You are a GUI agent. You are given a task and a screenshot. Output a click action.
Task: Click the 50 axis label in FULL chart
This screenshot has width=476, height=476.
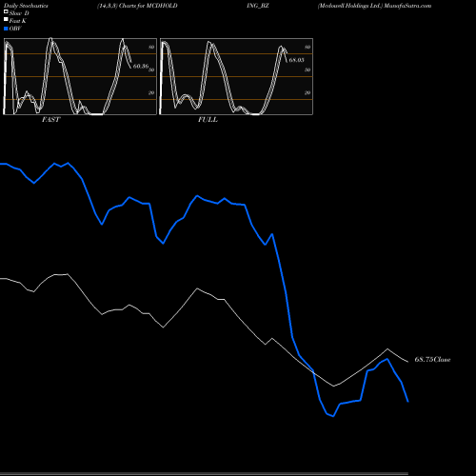pyautogui.click(x=307, y=69)
